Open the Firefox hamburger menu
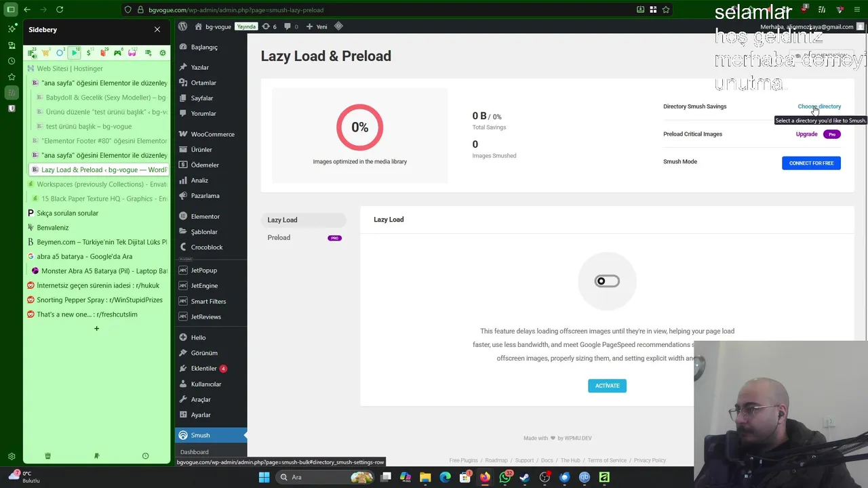This screenshot has width=868, height=488. 859,9
